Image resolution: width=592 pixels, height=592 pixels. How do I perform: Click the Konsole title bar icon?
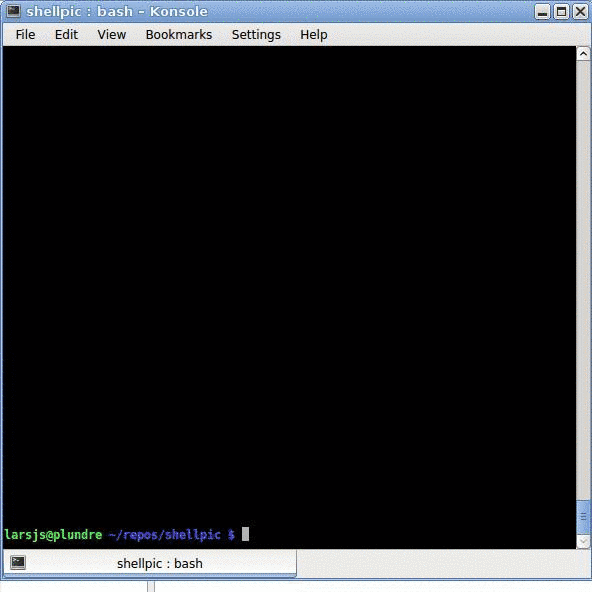pos(13,11)
